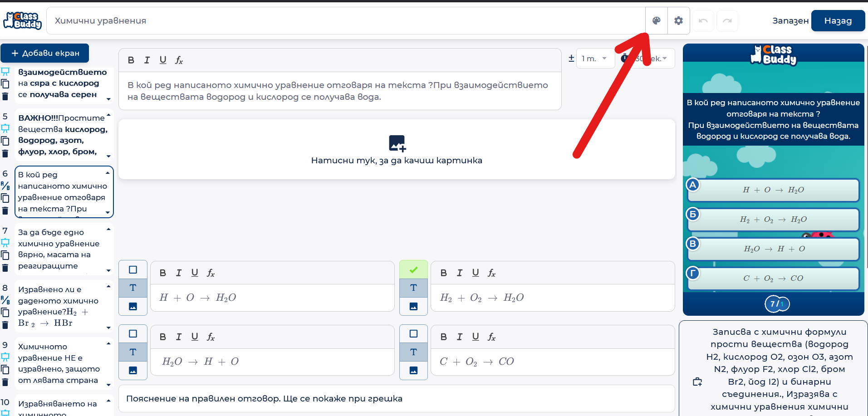
Task: Expand slide 6 down arrow
Action: (x=108, y=212)
